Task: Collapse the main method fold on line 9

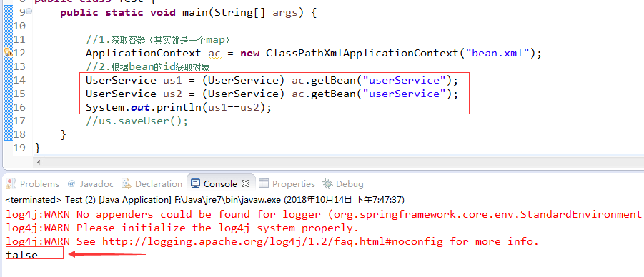Action: tap(28, 12)
